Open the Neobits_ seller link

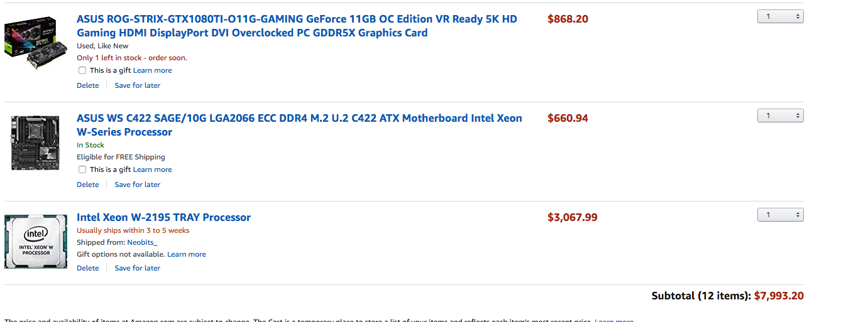pos(142,242)
